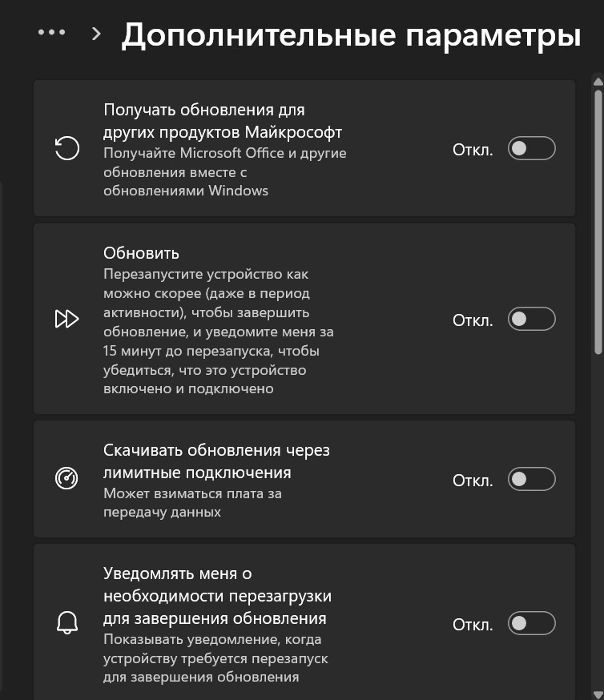Click the scrollbar track below the thumb
The image size is (604, 700).
[598, 522]
